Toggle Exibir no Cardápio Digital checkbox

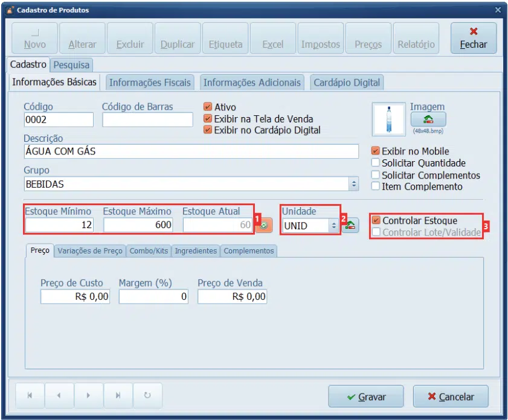point(207,130)
